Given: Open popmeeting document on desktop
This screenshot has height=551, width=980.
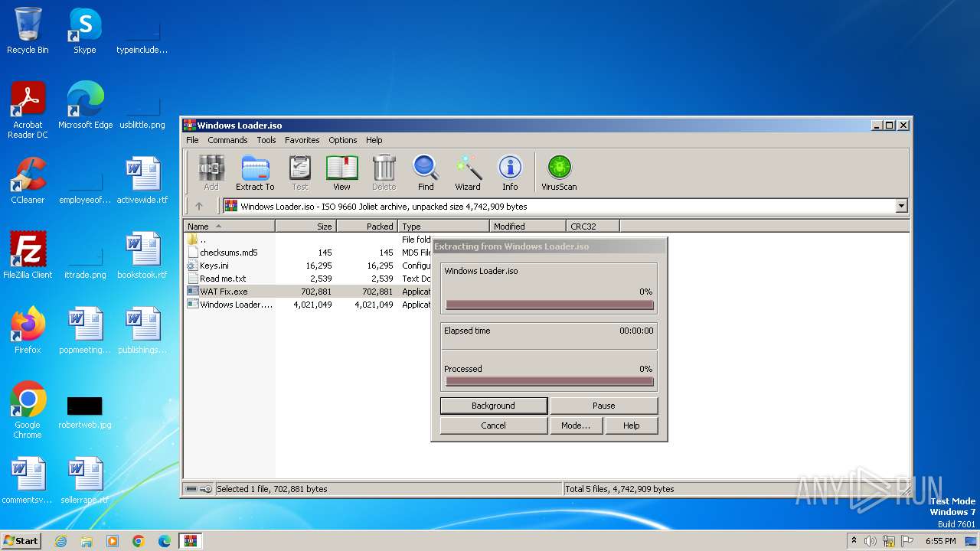Looking at the screenshot, I should click(x=85, y=331).
